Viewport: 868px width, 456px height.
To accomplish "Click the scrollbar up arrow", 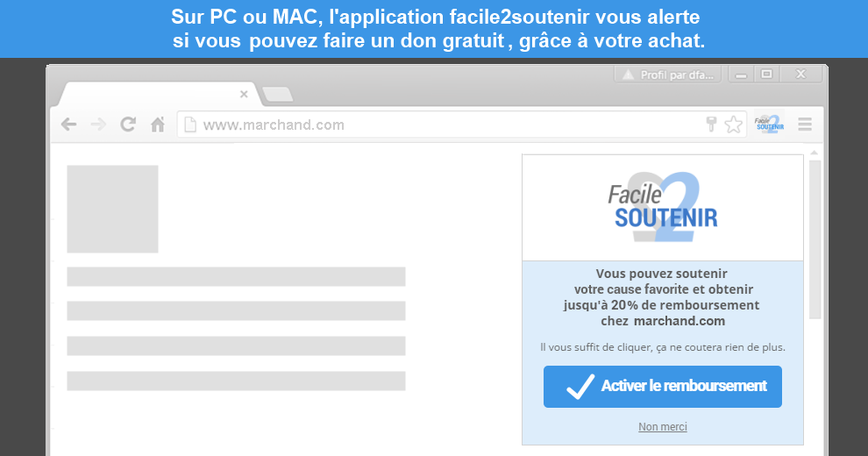I will [x=815, y=153].
